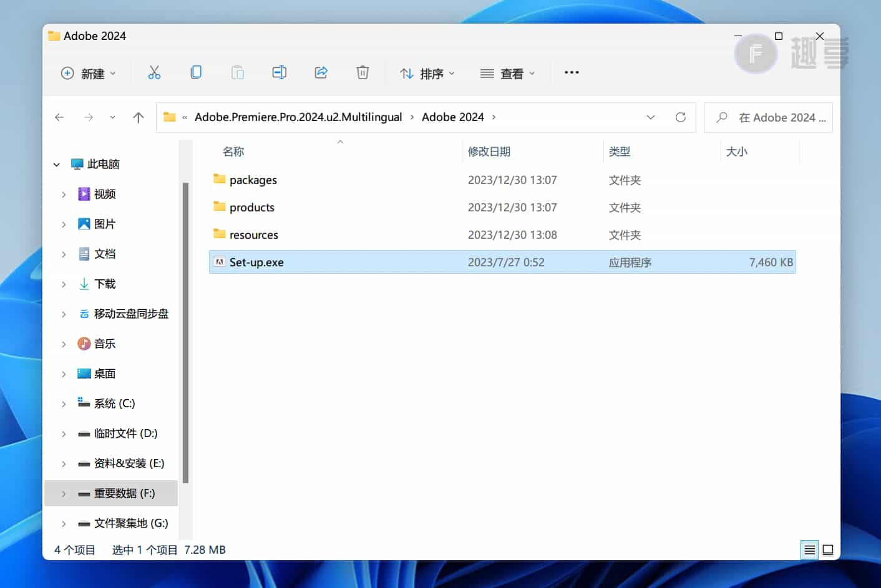881x588 pixels.
Task: Expand the 音乐 tree node
Action: pos(64,344)
